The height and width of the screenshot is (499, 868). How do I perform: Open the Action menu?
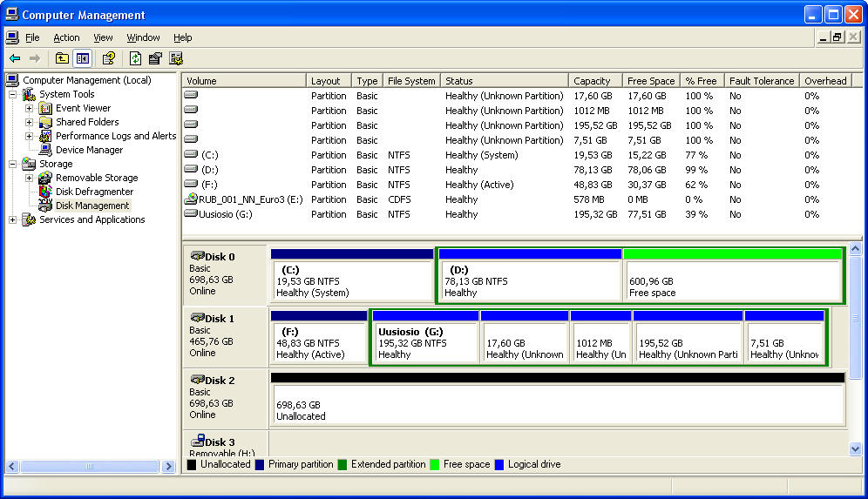coord(66,37)
